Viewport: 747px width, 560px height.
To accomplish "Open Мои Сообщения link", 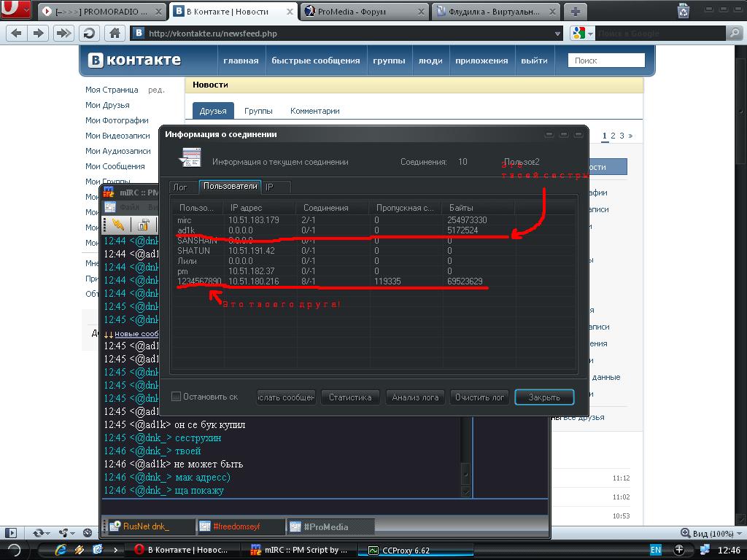I will click(115, 166).
